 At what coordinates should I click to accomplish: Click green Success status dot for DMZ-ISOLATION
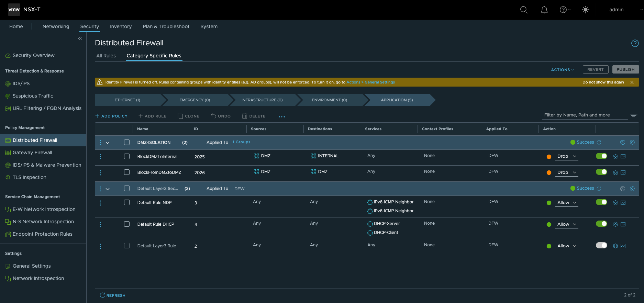(573, 142)
